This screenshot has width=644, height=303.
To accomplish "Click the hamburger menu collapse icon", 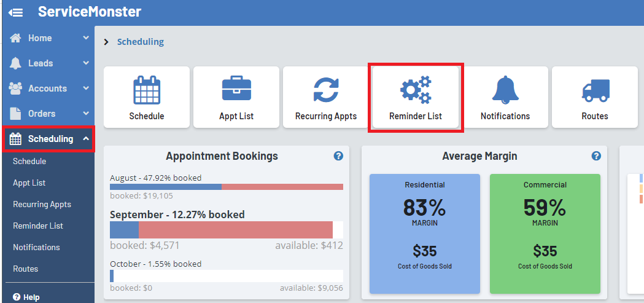I will [x=16, y=12].
